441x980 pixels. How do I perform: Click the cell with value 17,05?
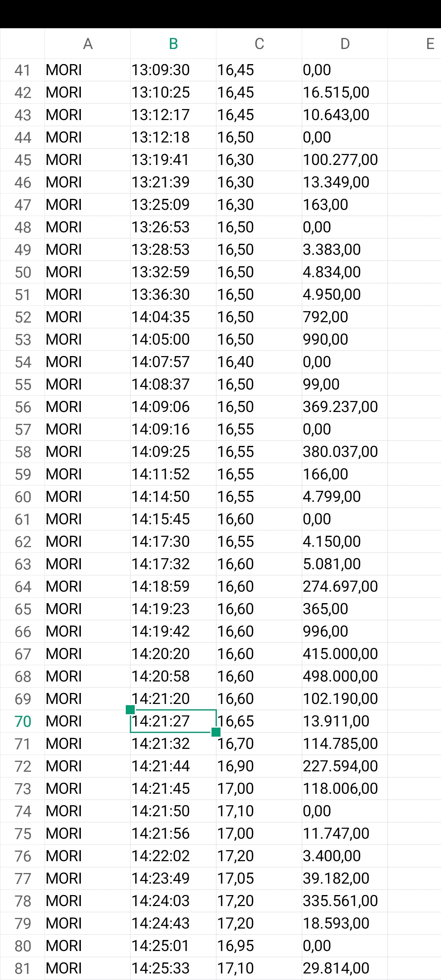pyautogui.click(x=259, y=879)
